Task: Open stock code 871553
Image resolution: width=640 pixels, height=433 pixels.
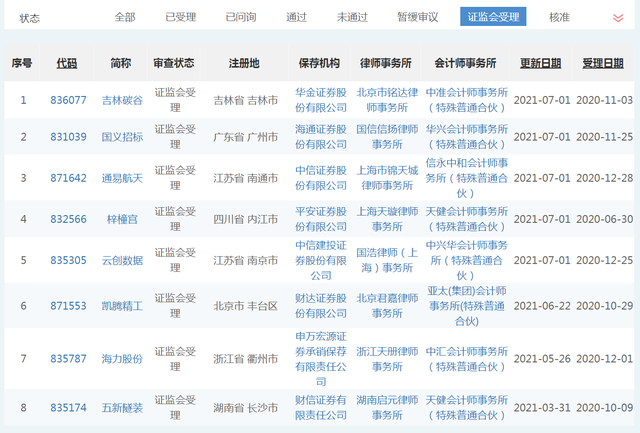Action: (68, 306)
